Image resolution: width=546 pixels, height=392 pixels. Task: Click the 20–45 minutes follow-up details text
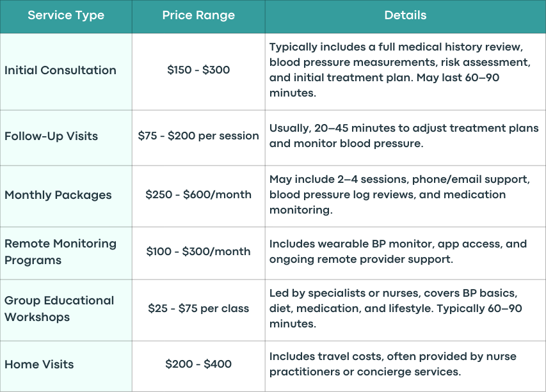[404, 136]
